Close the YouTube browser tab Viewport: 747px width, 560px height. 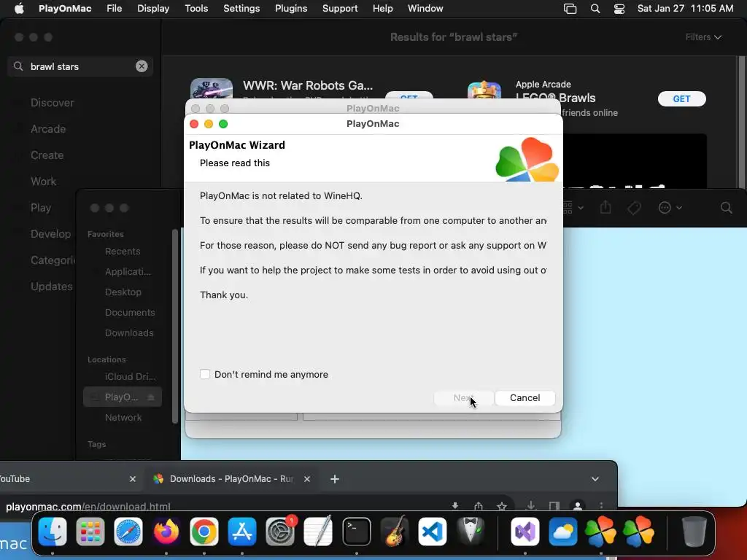pos(133,479)
